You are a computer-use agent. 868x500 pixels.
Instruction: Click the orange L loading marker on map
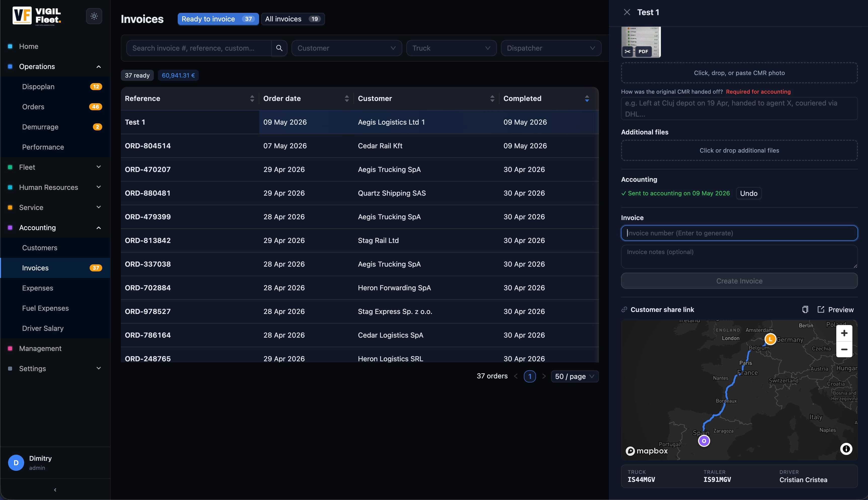771,339
